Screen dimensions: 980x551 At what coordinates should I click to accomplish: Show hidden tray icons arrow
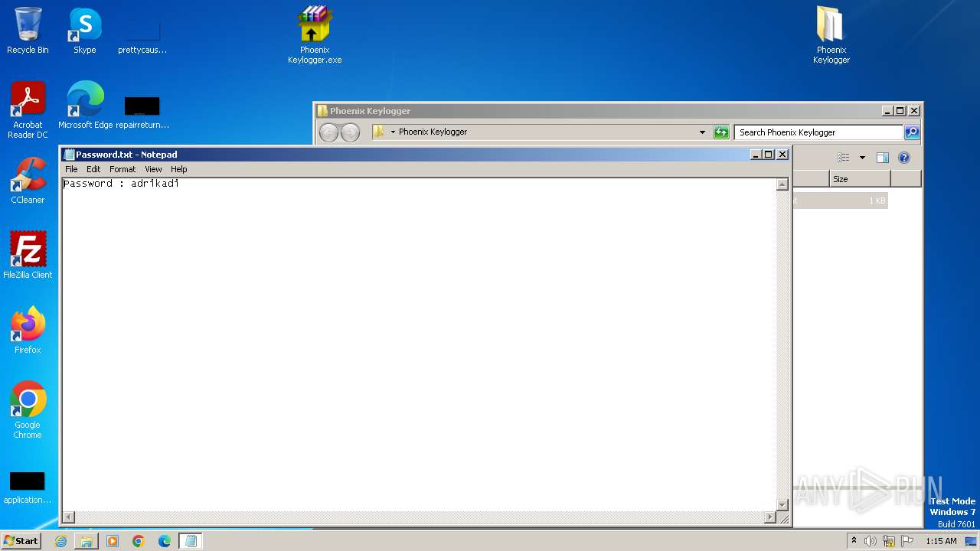(x=854, y=541)
